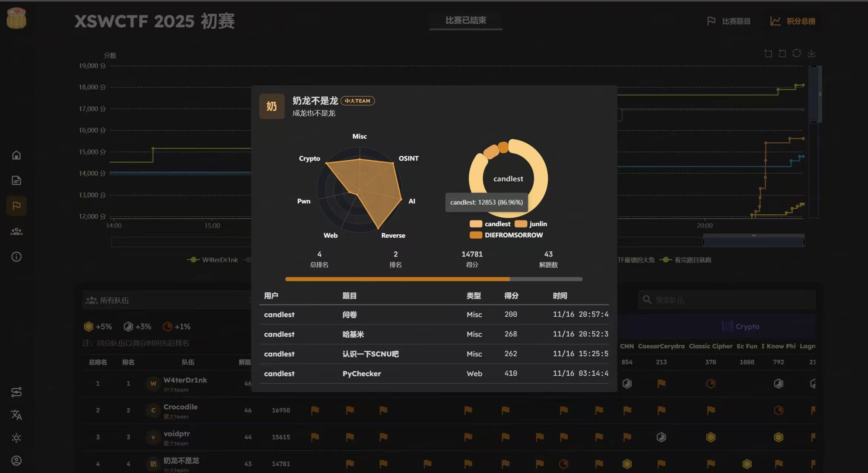Viewport: 868px width, 473px height.
Task: Open the account profile sidebar icon
Action: (x=16, y=461)
